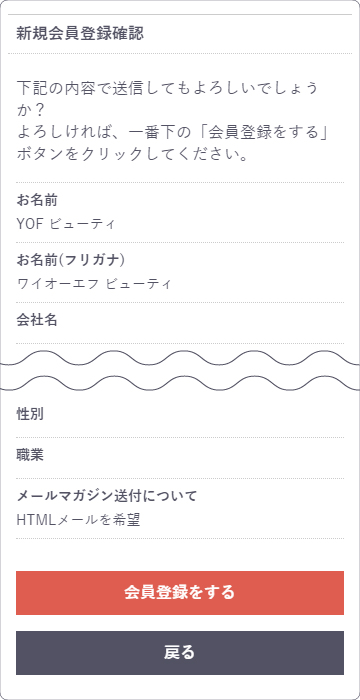
Task: Select the 新規会員登録確認 heading
Action: [x=80, y=34]
